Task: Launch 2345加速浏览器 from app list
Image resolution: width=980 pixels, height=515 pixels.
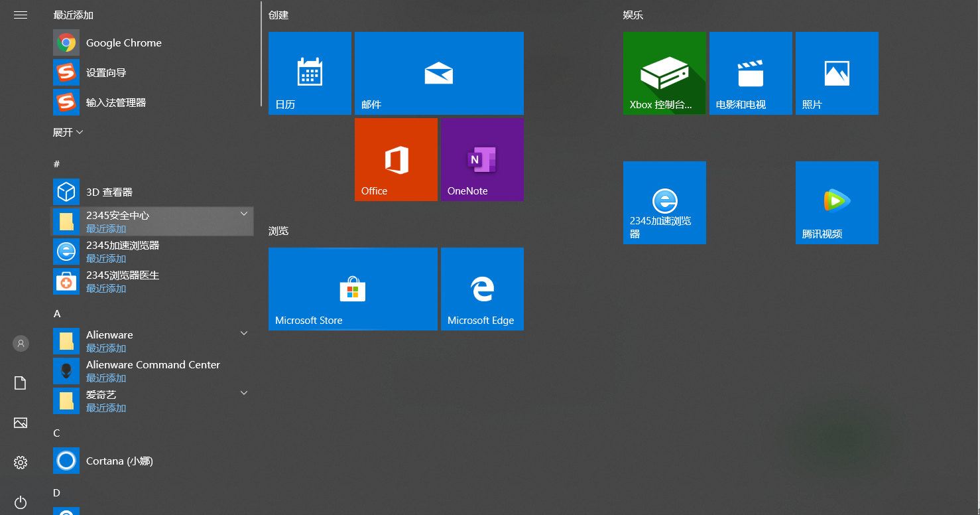Action: (153, 252)
